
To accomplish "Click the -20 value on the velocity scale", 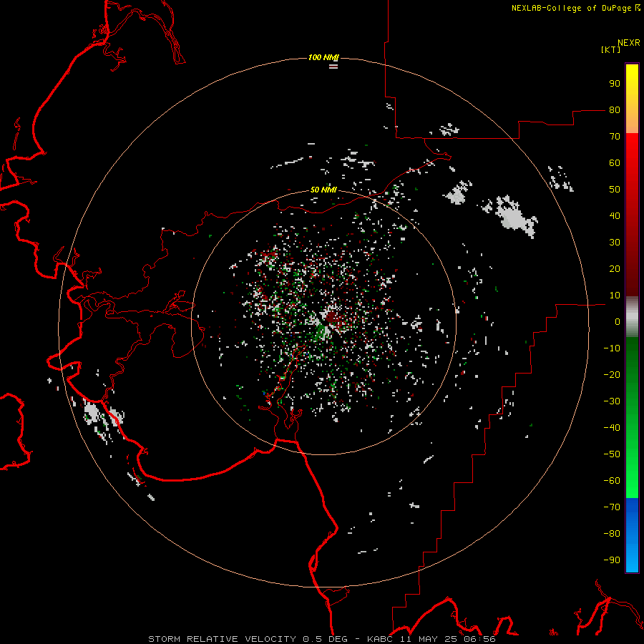I will 612,375.
